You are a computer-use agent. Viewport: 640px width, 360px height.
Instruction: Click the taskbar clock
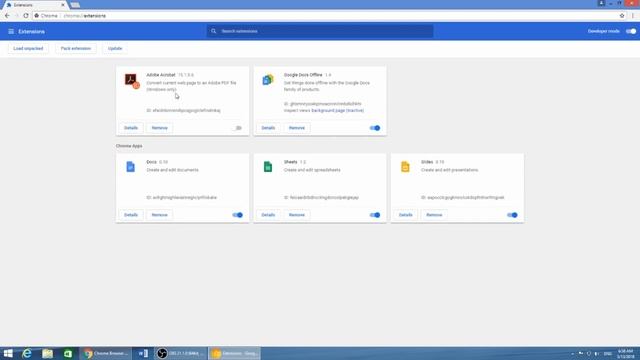click(x=625, y=353)
